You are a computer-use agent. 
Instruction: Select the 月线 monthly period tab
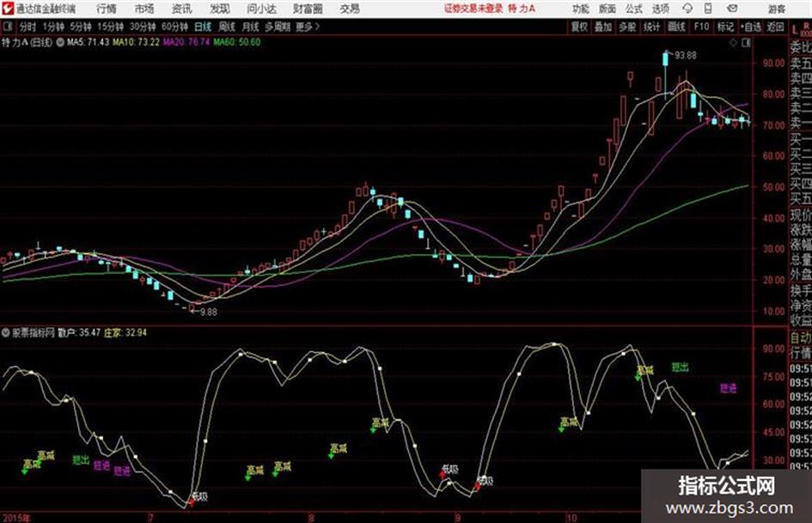tap(251, 27)
